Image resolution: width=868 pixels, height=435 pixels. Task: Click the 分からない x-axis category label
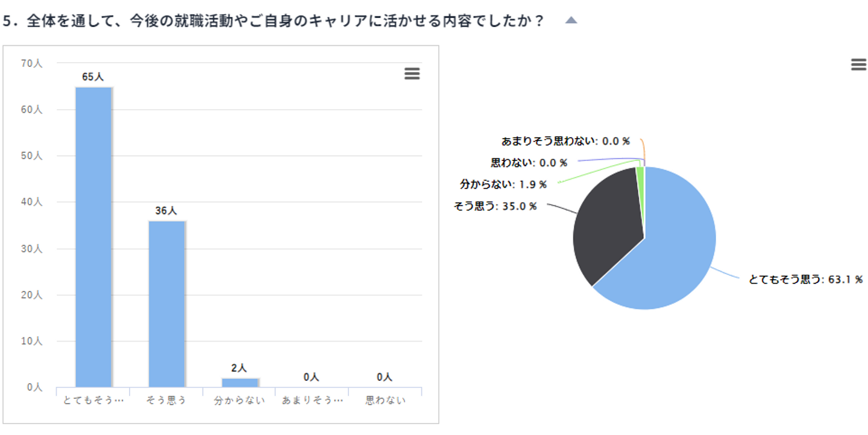tap(239, 401)
